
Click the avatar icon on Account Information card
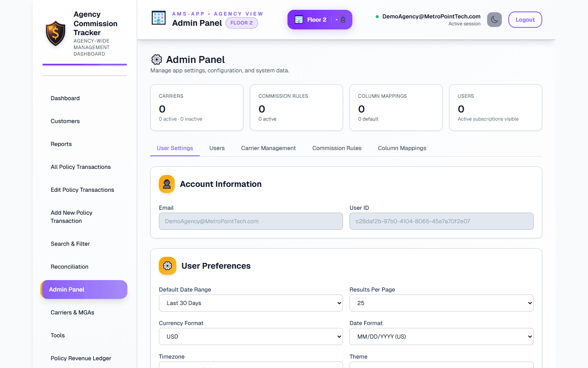[167, 184]
